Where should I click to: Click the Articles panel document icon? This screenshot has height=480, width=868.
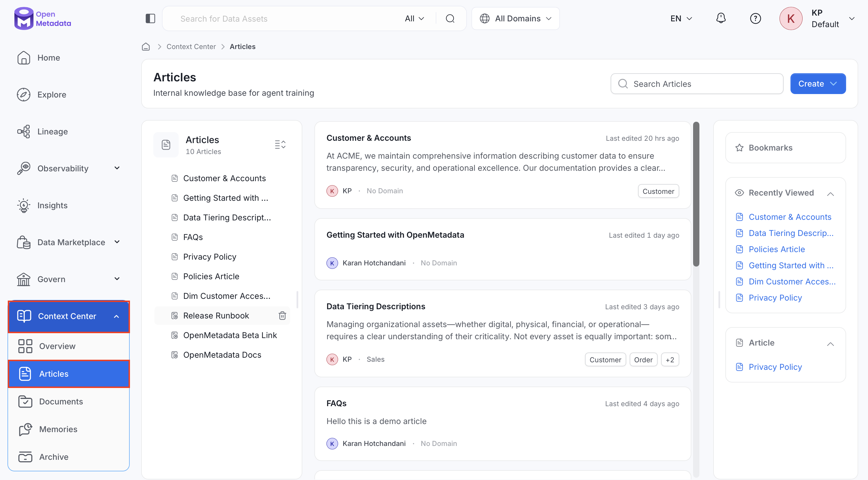point(166,145)
